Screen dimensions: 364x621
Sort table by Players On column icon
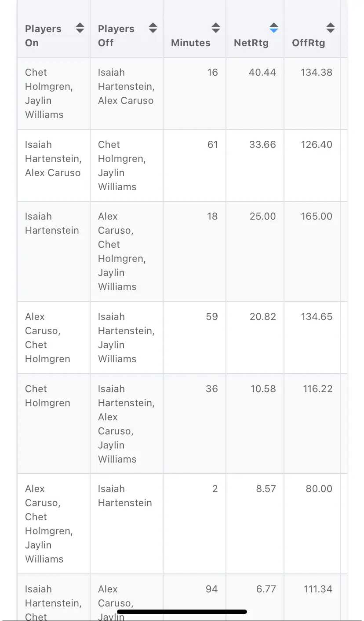[x=80, y=28]
